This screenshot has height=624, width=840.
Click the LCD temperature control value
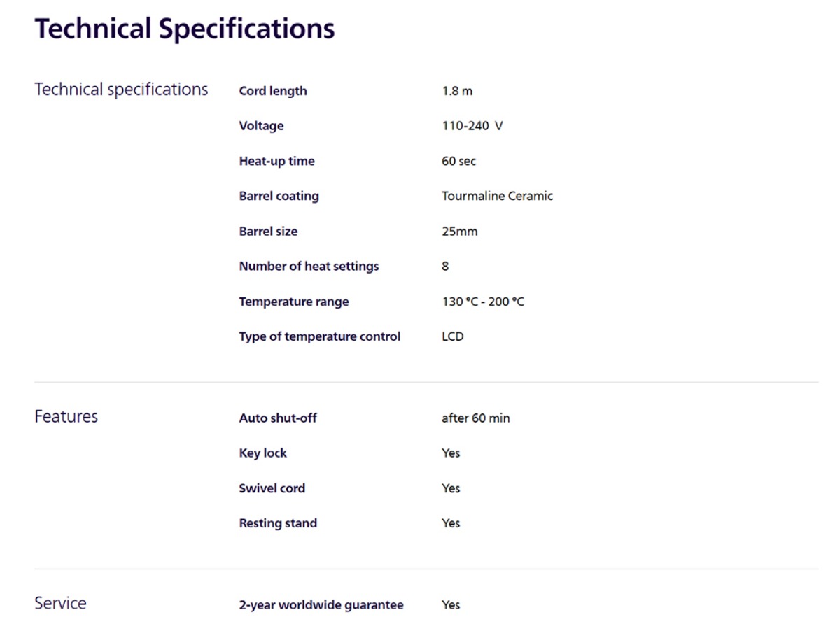point(453,336)
